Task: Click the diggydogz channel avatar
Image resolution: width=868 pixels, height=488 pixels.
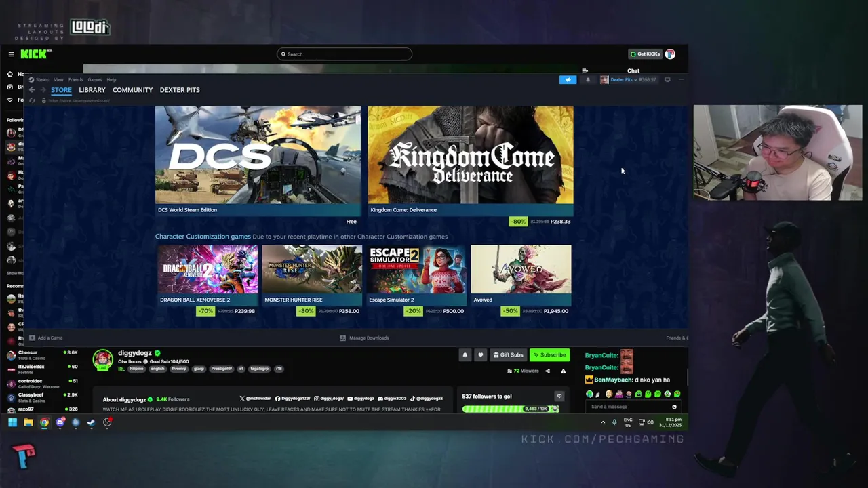Action: pyautogui.click(x=102, y=359)
